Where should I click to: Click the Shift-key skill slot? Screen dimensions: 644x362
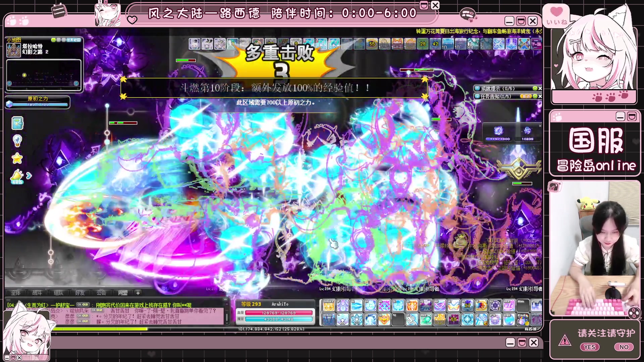click(329, 305)
